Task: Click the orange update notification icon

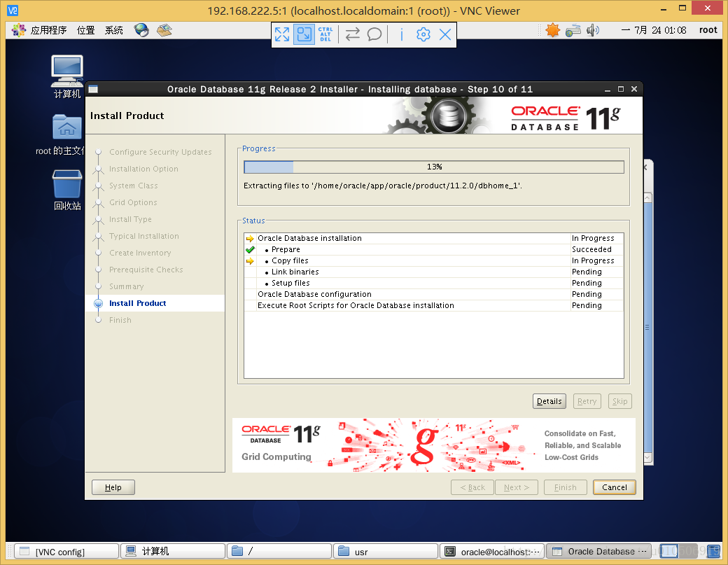Action: (x=552, y=30)
